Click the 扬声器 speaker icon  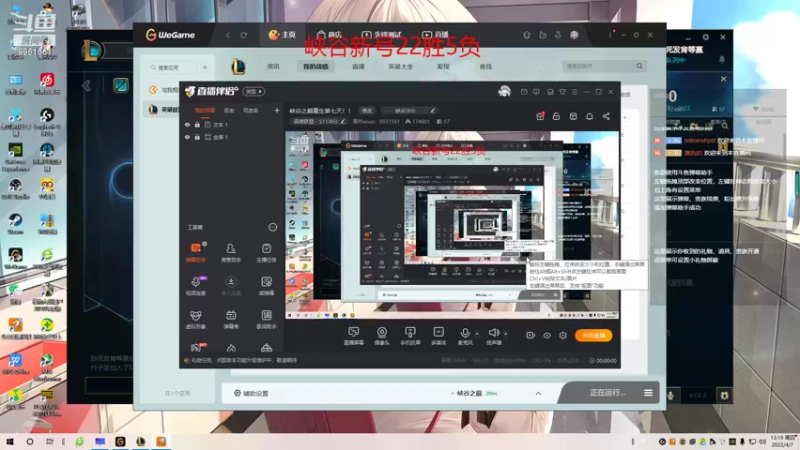click(x=493, y=333)
